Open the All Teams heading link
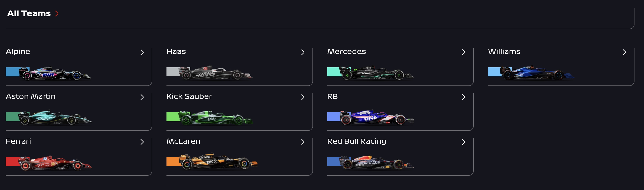 [29, 14]
